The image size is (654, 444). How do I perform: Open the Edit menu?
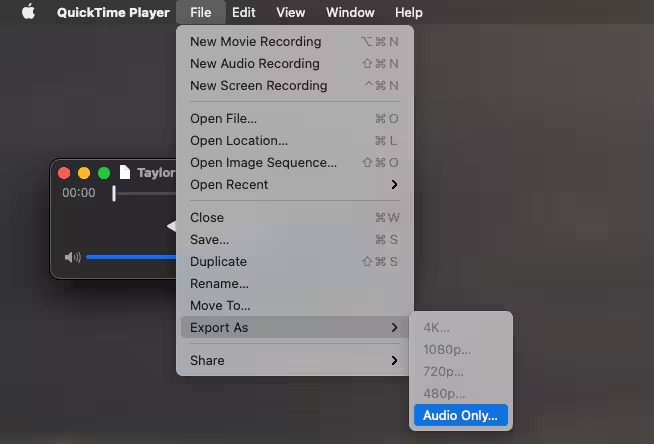(x=244, y=13)
